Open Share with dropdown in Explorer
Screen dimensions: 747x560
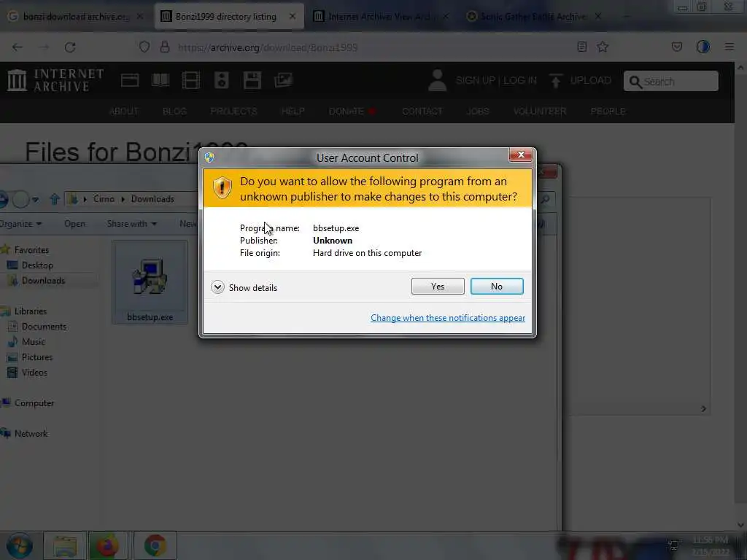click(x=131, y=224)
